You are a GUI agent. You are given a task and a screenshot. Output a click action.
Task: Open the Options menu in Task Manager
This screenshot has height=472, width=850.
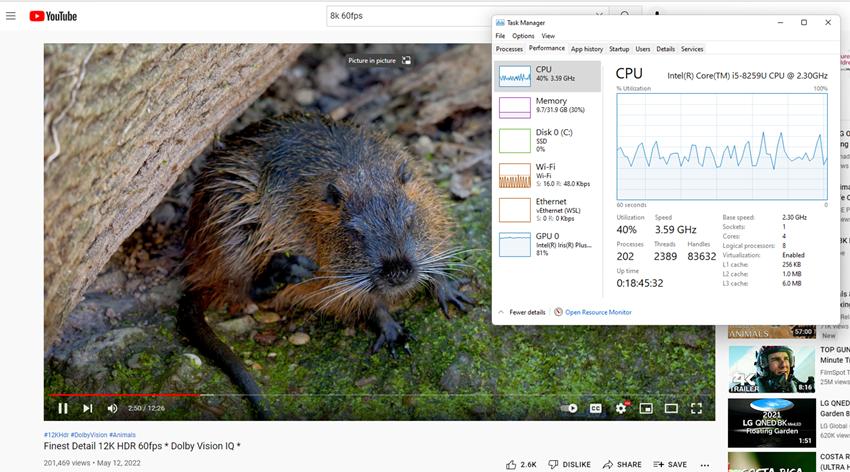point(523,36)
